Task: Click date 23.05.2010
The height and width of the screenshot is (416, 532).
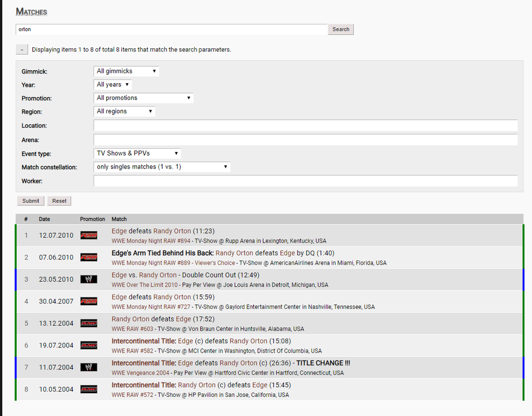Action: pos(56,279)
